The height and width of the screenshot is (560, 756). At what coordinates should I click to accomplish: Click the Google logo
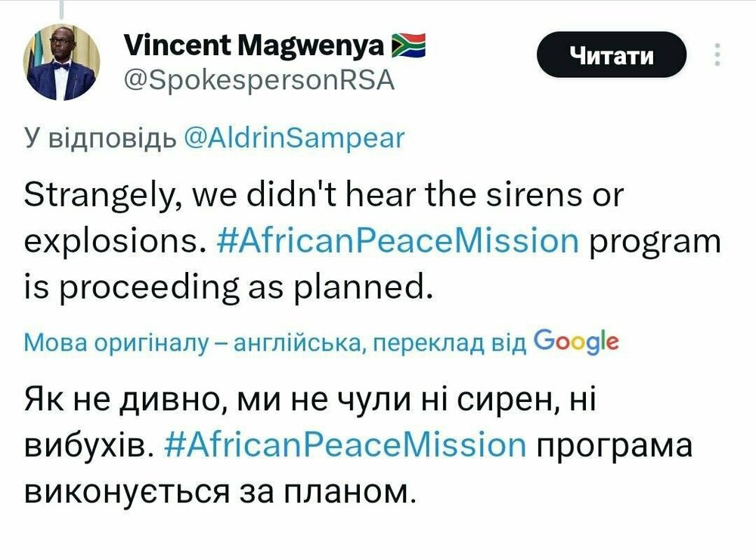(576, 341)
